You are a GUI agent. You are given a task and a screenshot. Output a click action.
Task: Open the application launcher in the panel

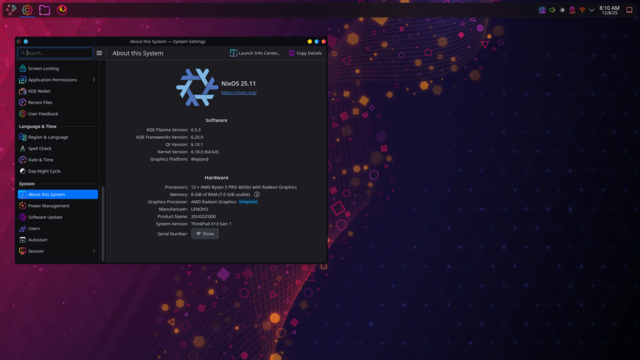(x=11, y=9)
